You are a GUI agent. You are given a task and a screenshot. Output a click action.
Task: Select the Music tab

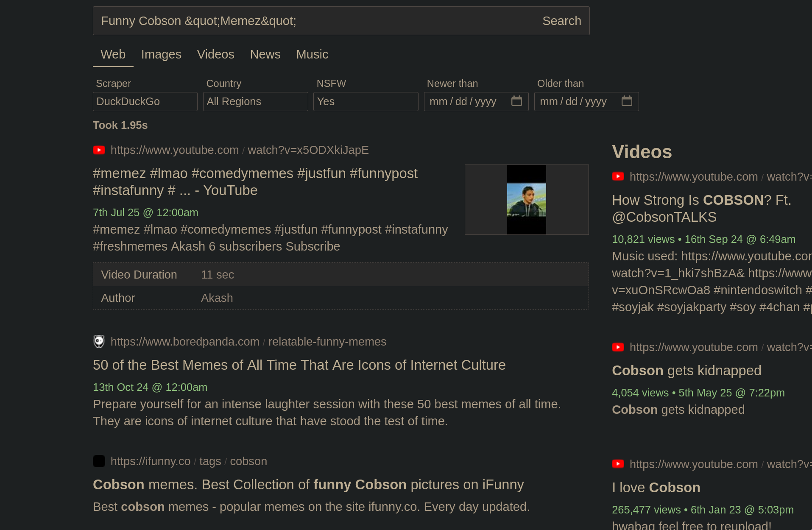312,54
